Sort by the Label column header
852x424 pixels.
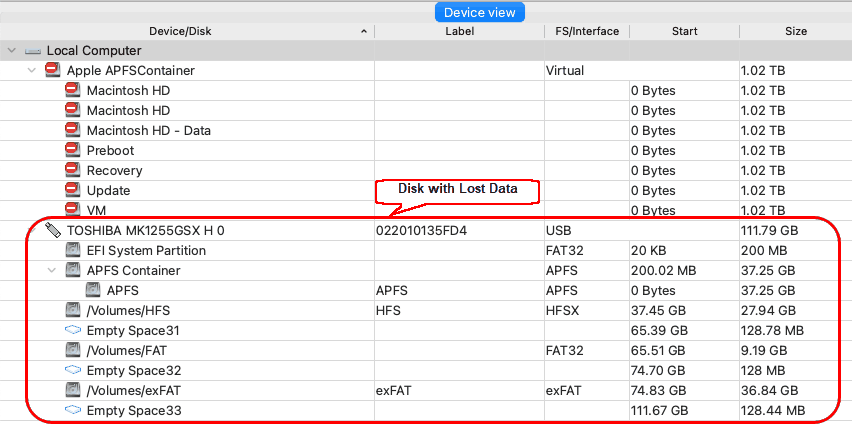(460, 32)
